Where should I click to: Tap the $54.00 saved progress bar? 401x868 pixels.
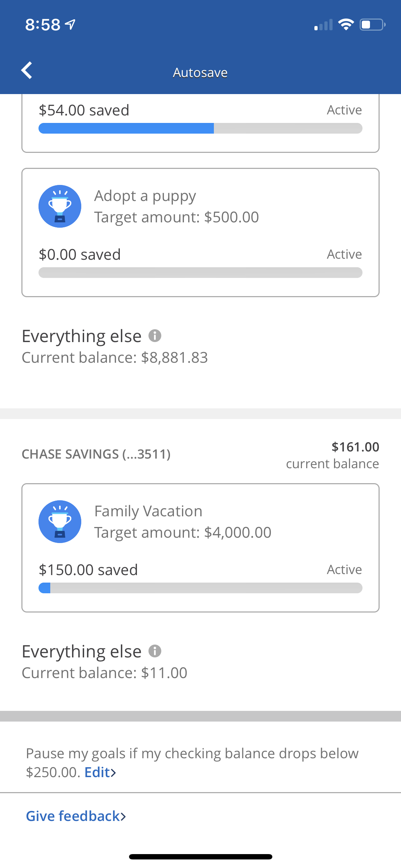pyautogui.click(x=200, y=128)
